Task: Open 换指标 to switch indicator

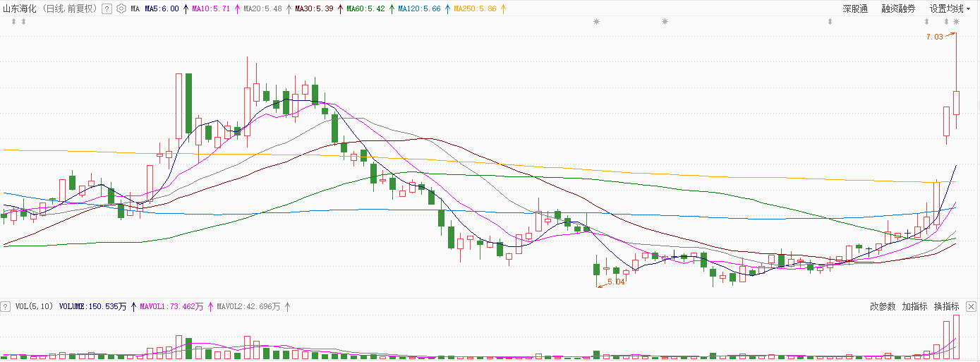Action: tap(946, 306)
